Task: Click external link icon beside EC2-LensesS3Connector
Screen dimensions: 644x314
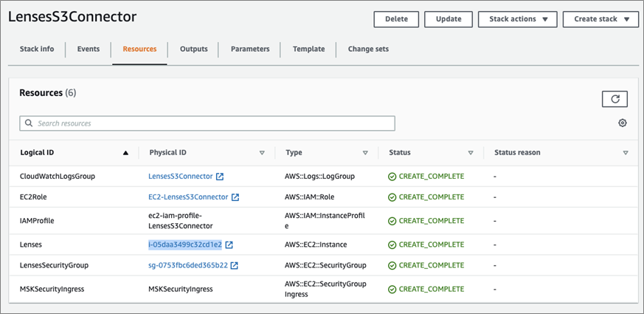Action: [235, 197]
